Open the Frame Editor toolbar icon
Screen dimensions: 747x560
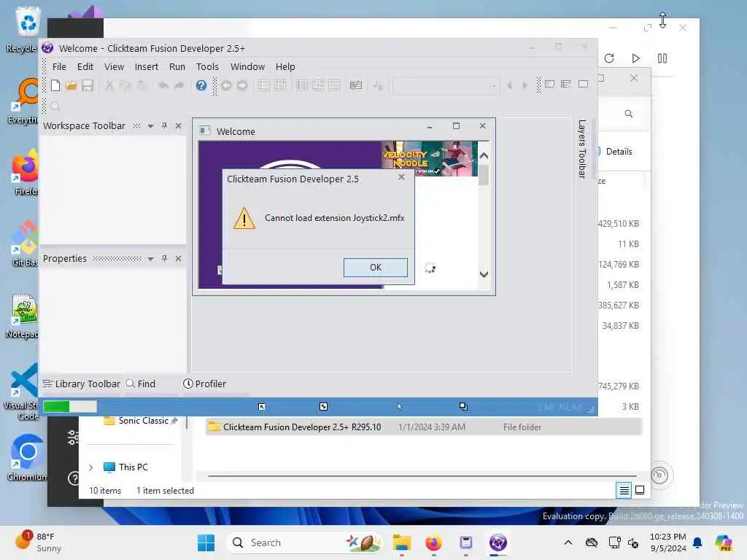coord(280,85)
